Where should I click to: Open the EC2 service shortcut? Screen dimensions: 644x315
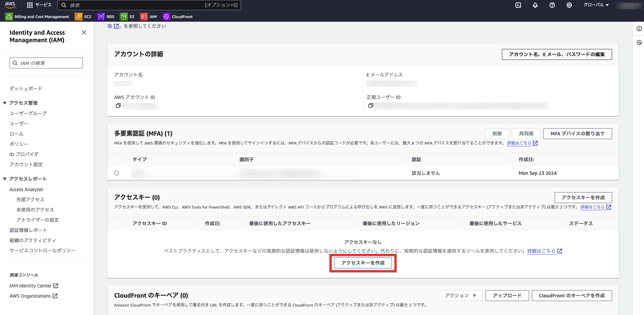(x=83, y=17)
